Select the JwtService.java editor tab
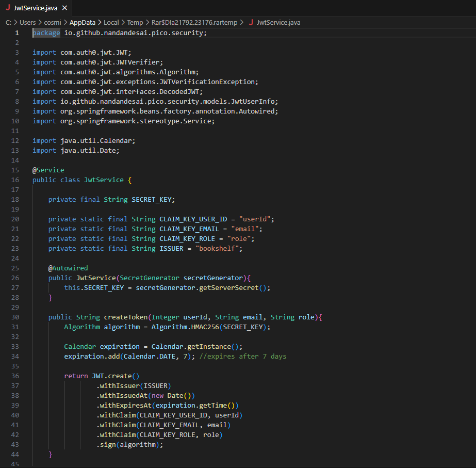 pyautogui.click(x=36, y=8)
